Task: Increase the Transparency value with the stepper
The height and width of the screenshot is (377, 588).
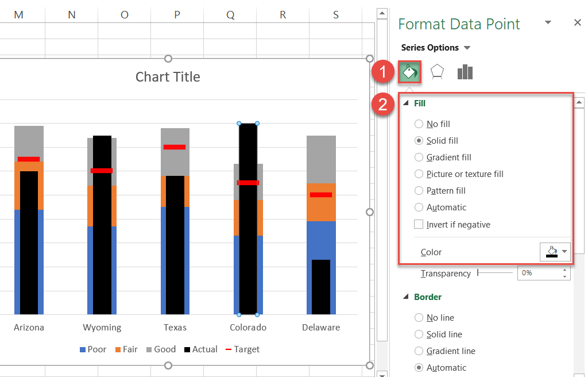Action: (564, 270)
